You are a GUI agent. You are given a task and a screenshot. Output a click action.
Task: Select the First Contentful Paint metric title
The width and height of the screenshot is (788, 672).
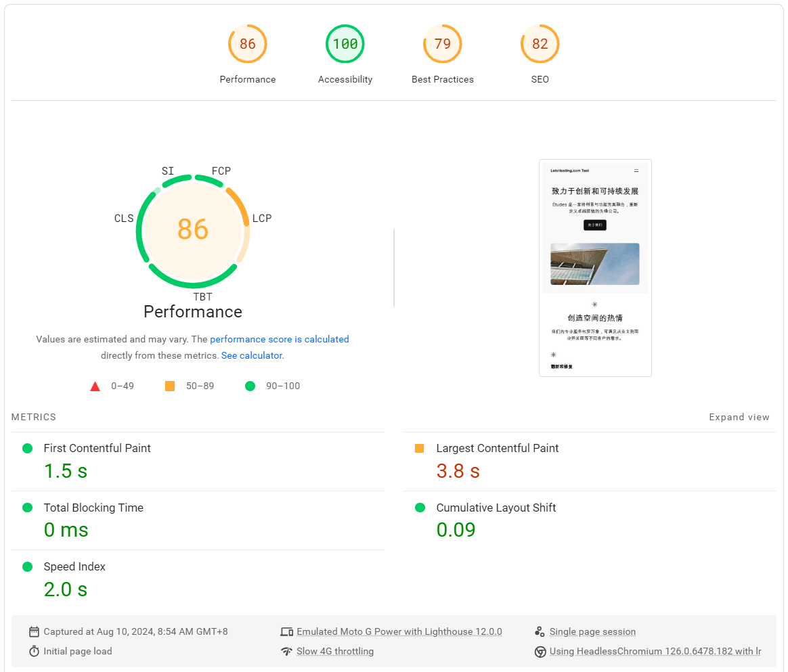point(97,448)
